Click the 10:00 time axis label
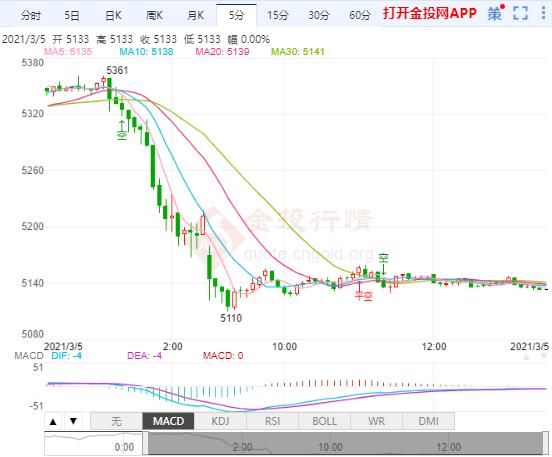This screenshot has width=552, height=457. (284, 346)
